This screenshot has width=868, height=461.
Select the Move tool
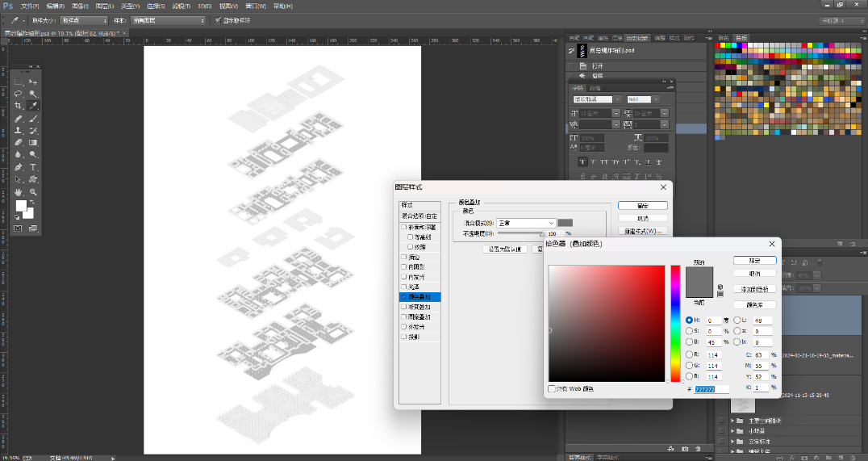click(33, 82)
